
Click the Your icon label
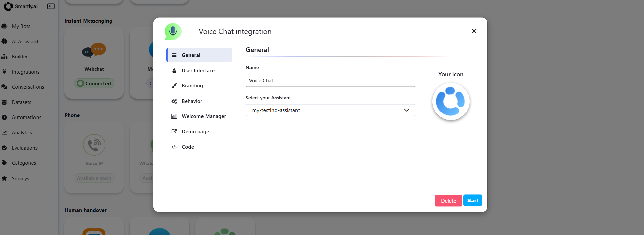[x=451, y=74]
